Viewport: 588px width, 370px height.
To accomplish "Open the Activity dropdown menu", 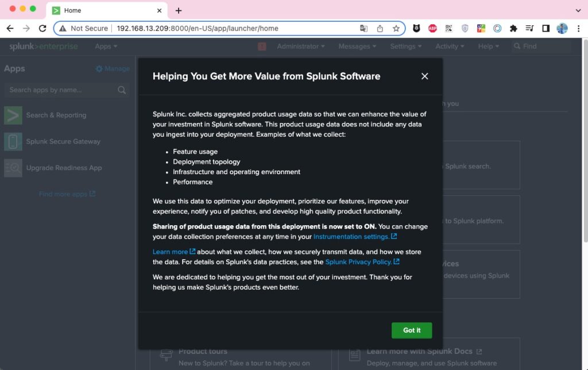I will (450, 47).
